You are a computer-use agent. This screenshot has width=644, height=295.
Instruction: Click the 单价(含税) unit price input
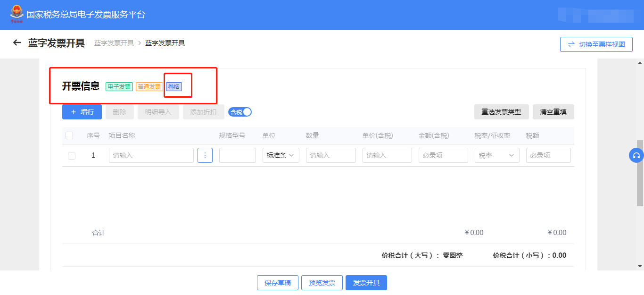click(387, 155)
